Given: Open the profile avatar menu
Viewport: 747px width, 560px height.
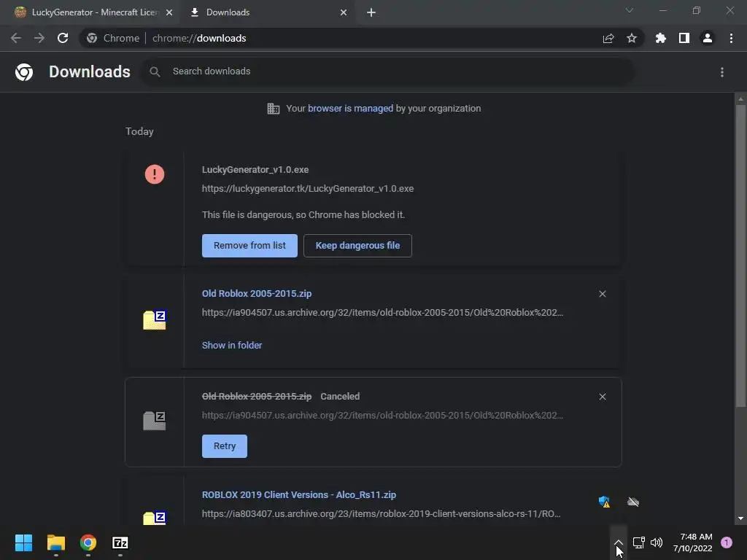Looking at the screenshot, I should tap(708, 38).
